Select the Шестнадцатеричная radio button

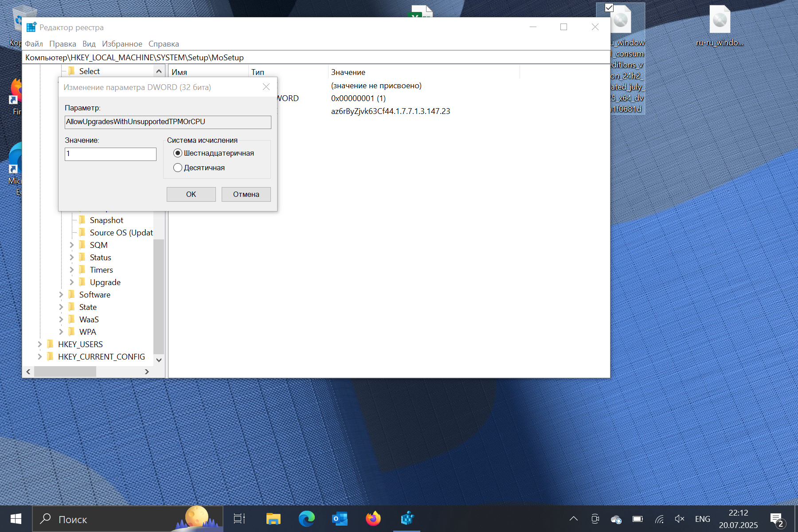click(x=178, y=153)
